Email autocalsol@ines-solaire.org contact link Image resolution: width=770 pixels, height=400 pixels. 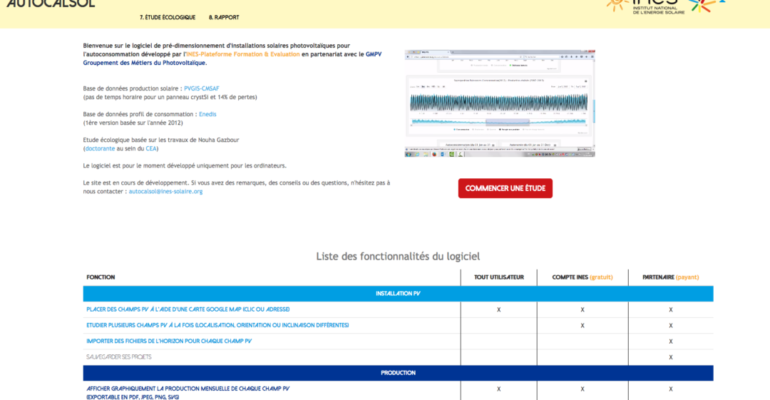(165, 191)
